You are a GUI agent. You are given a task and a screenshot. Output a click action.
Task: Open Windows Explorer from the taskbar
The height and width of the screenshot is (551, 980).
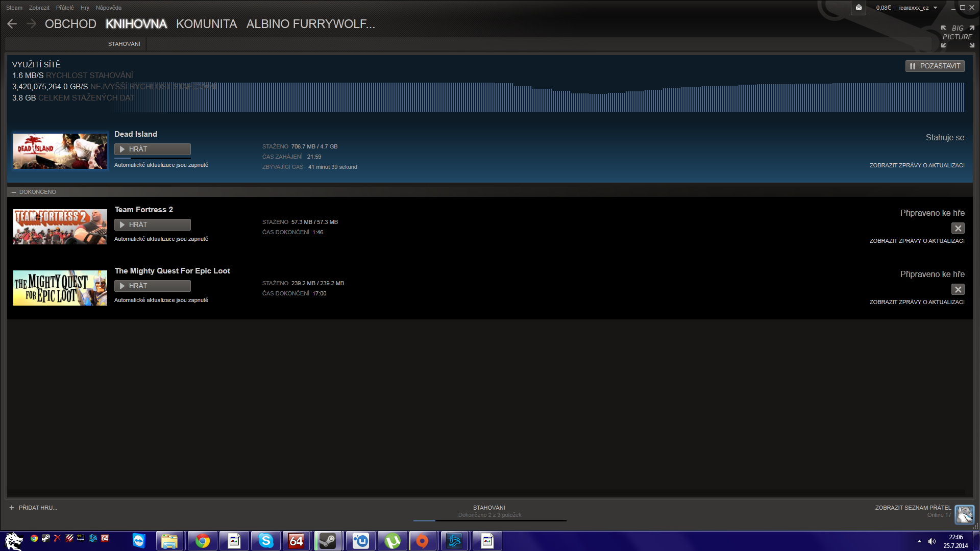(169, 541)
